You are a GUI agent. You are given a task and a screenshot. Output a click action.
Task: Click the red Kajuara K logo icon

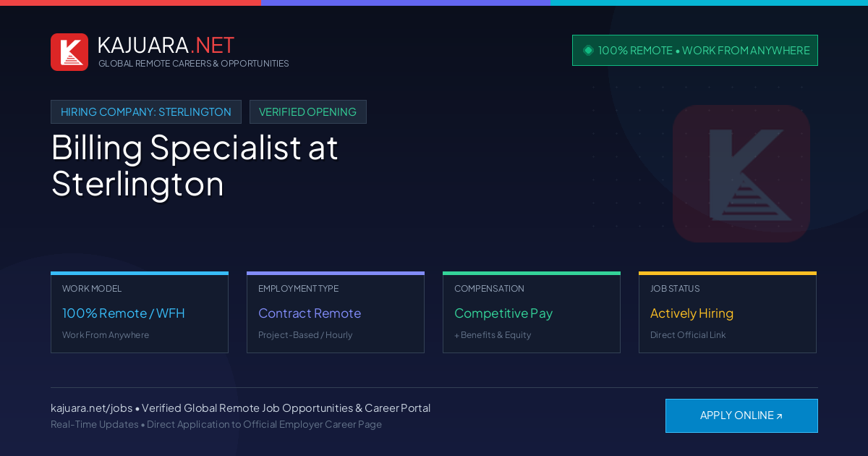[x=69, y=52]
